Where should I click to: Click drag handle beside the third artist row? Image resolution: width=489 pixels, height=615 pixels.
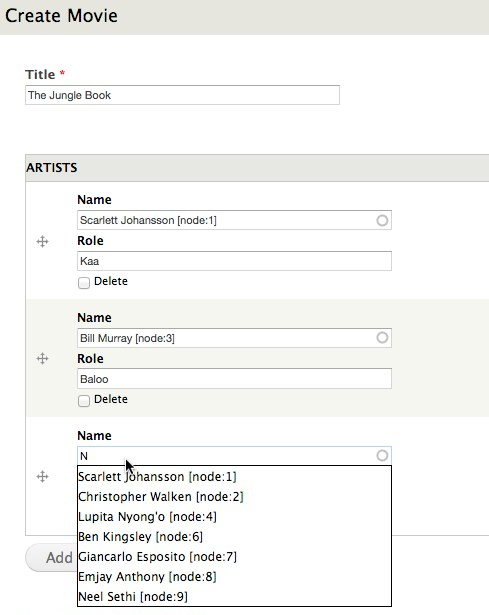coord(42,477)
